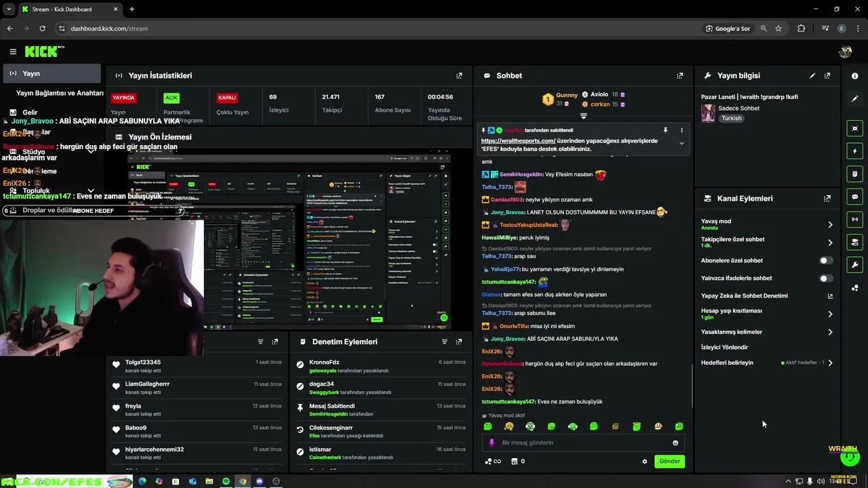The width and height of the screenshot is (868, 488).
Task: Reload the page with browser refresh
Action: 42,28
